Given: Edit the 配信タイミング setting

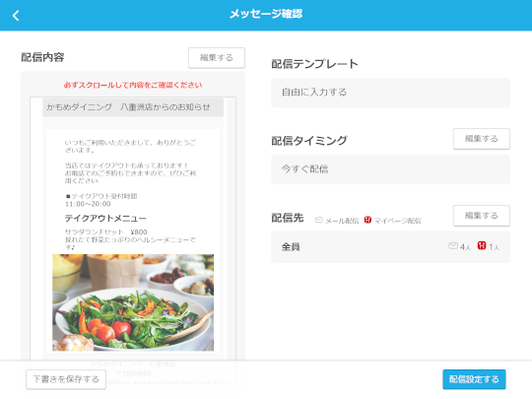Looking at the screenshot, I should point(481,139).
